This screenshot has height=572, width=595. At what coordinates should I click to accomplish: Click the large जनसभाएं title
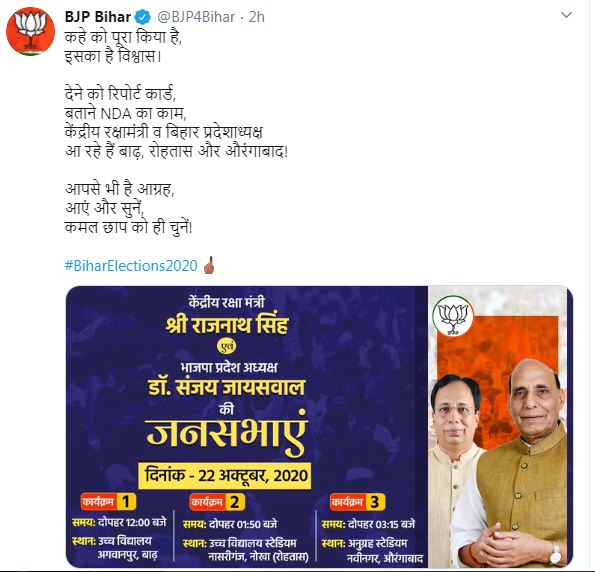[x=227, y=433]
